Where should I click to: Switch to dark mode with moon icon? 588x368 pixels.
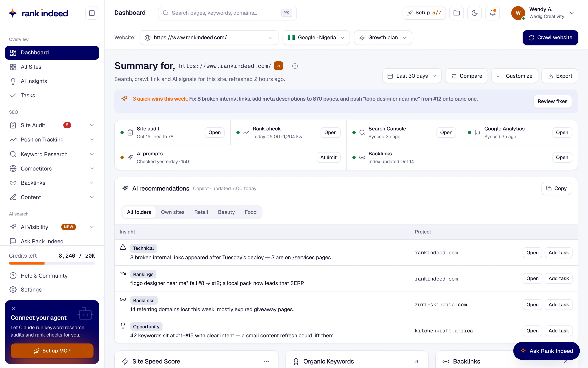[x=474, y=13]
